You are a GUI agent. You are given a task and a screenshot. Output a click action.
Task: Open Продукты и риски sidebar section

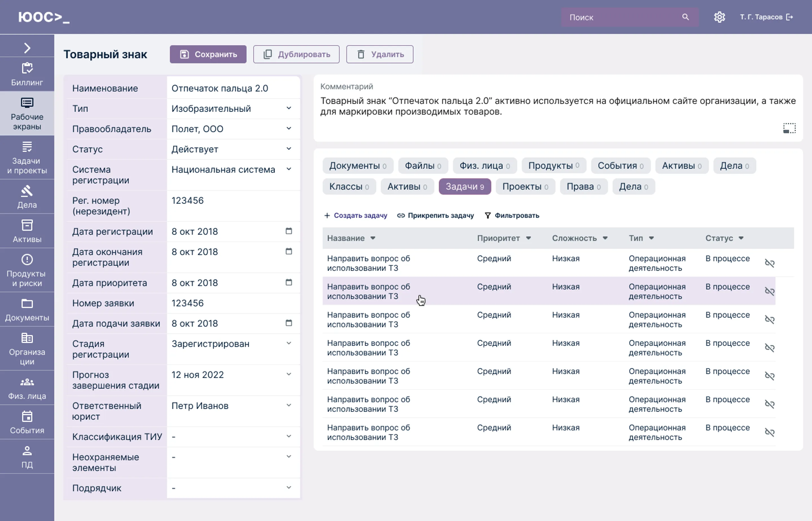click(27, 270)
